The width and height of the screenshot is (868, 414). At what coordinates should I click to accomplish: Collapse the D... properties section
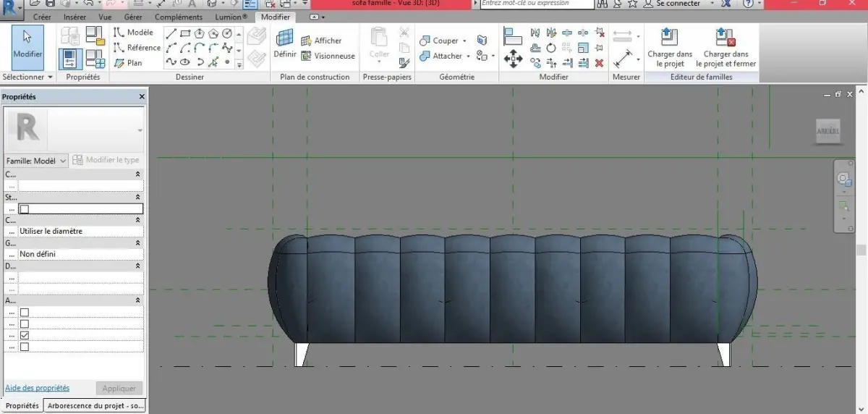click(x=138, y=266)
